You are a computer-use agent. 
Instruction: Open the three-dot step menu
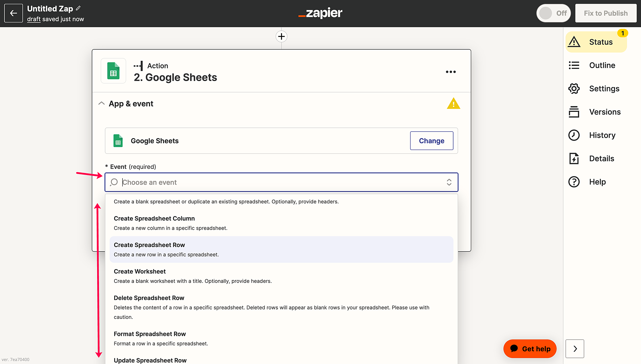(x=451, y=72)
